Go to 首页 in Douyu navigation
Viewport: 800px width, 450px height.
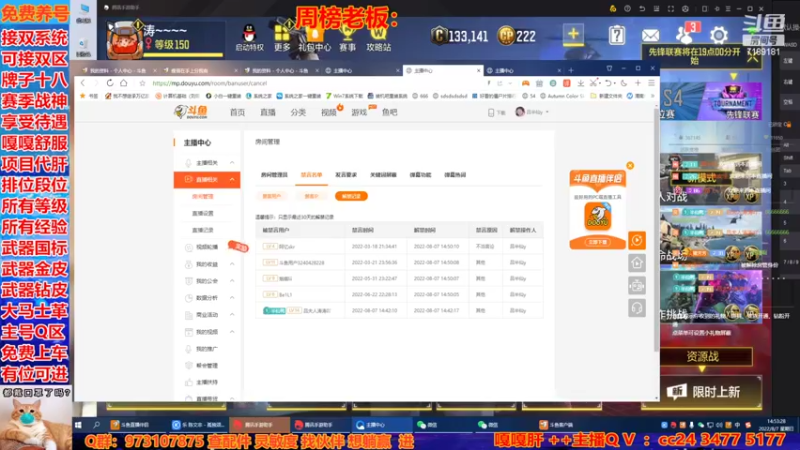tap(237, 112)
